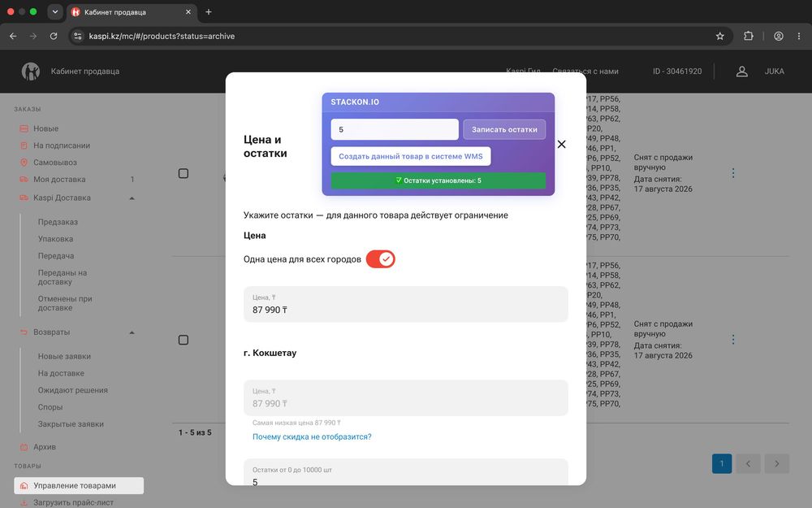Screen dimensions: 812x508
Task: Click the Кокшетау price field
Action: (x=405, y=398)
